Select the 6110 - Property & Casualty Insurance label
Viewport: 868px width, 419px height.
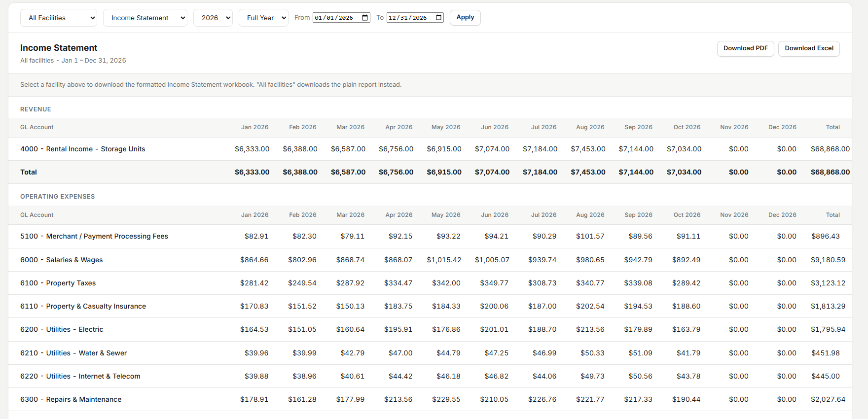click(83, 306)
